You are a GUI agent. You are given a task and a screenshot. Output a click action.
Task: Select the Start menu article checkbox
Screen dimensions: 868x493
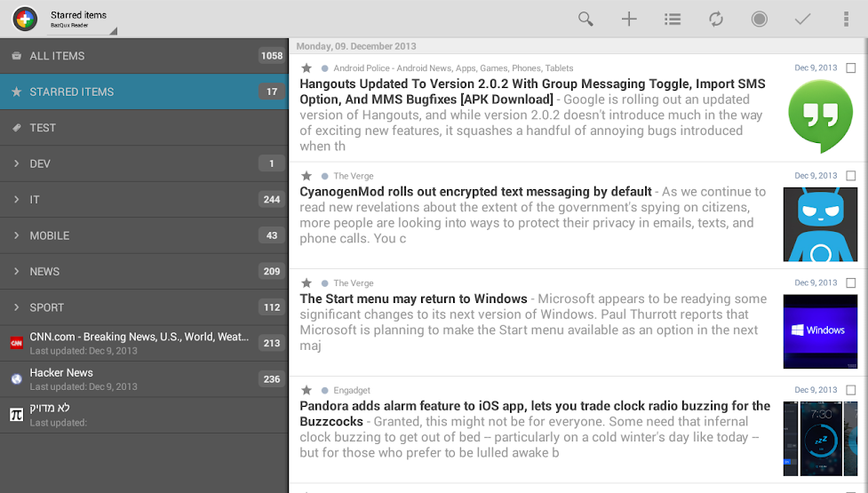click(851, 283)
